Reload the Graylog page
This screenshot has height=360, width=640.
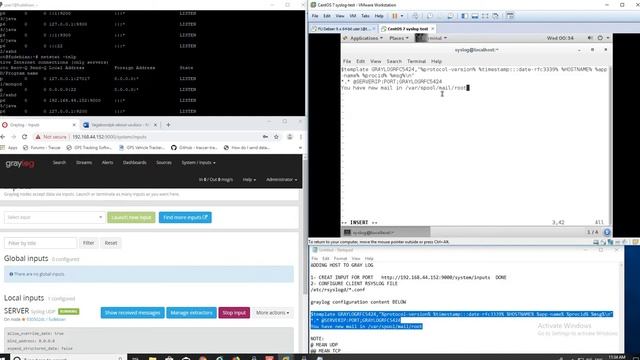pyautogui.click(x=24, y=137)
